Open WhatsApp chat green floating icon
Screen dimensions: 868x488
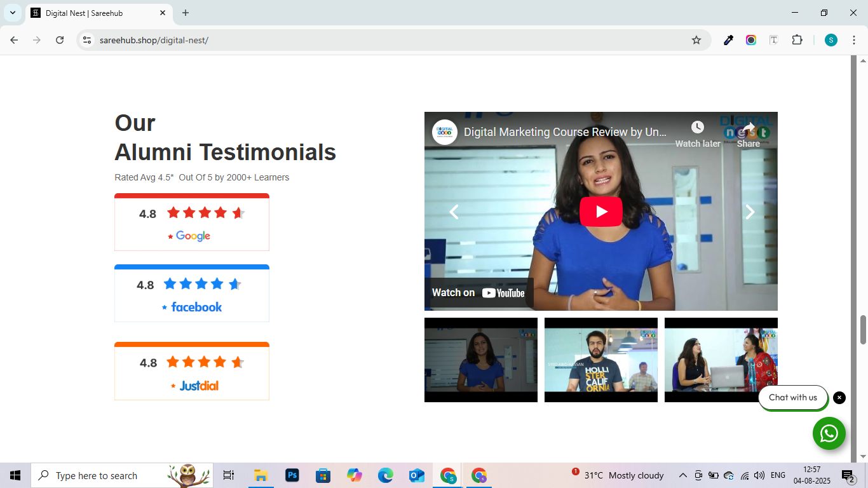(829, 433)
